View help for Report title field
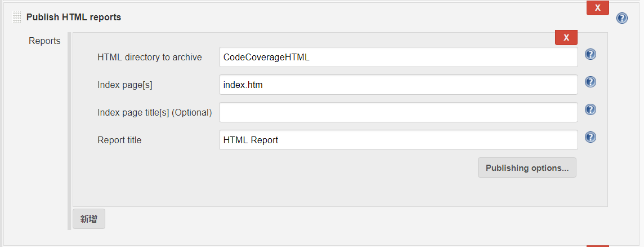644x247 pixels. [x=590, y=137]
